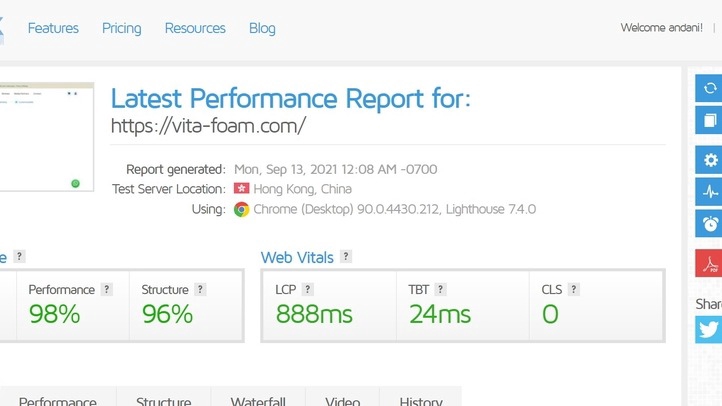Viewport: 722px width, 406px height.
Task: Open the site screenshot thumbnail
Action: pyautogui.click(x=47, y=137)
